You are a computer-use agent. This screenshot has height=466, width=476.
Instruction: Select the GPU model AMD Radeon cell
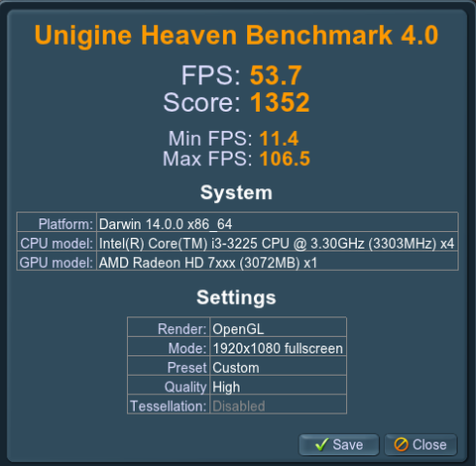coord(277,263)
